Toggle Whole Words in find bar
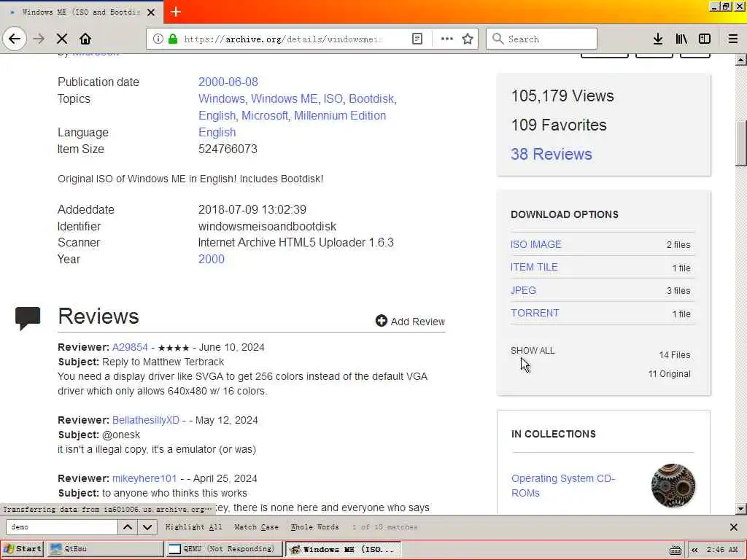The height and width of the screenshot is (560, 747). (x=315, y=527)
